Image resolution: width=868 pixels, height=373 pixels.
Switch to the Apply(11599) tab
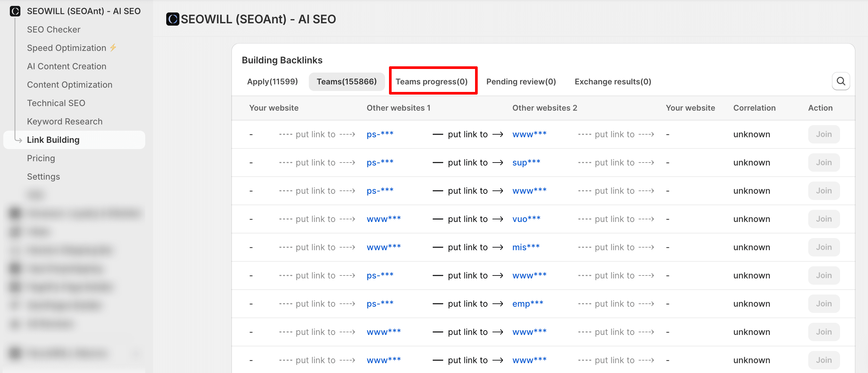(x=272, y=81)
